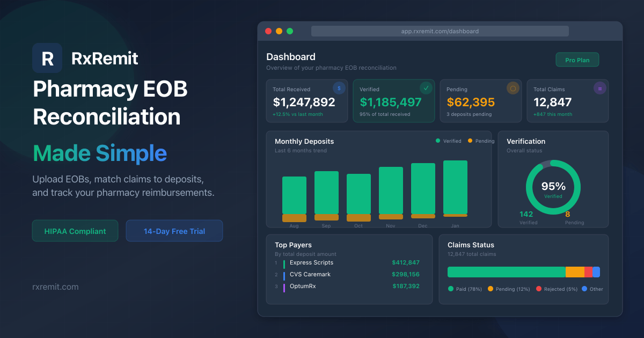Click the green Verified legend dot
644x338 pixels.
point(438,141)
